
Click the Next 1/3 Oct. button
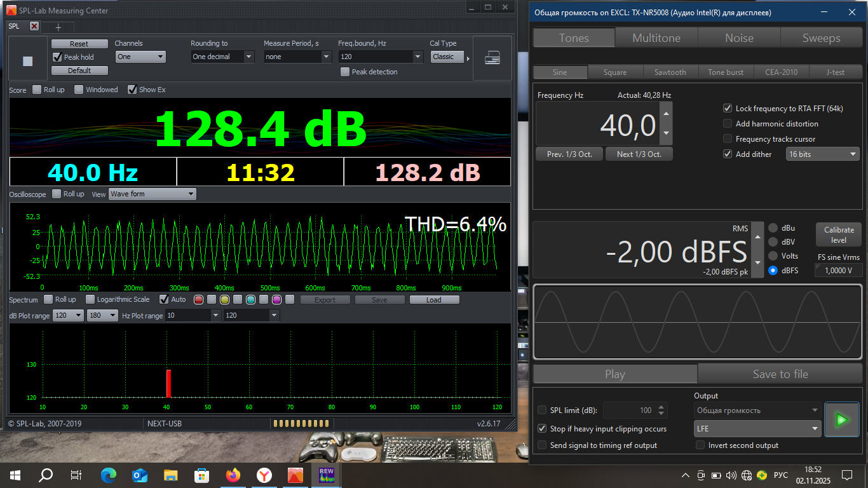pyautogui.click(x=639, y=154)
